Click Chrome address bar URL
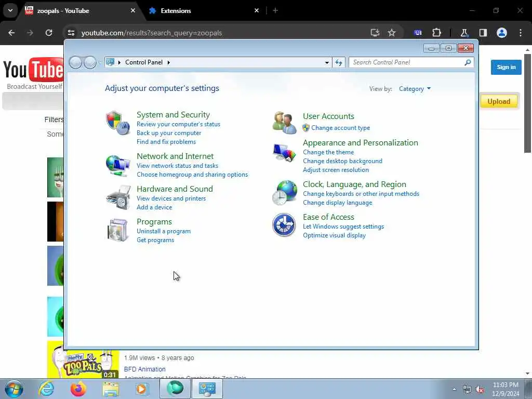This screenshot has height=399, width=532. (152, 33)
